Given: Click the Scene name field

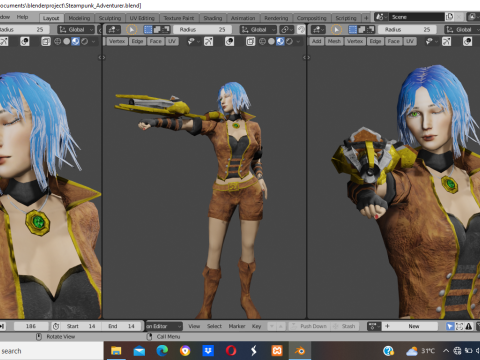Looking at the screenshot, I should (x=417, y=17).
